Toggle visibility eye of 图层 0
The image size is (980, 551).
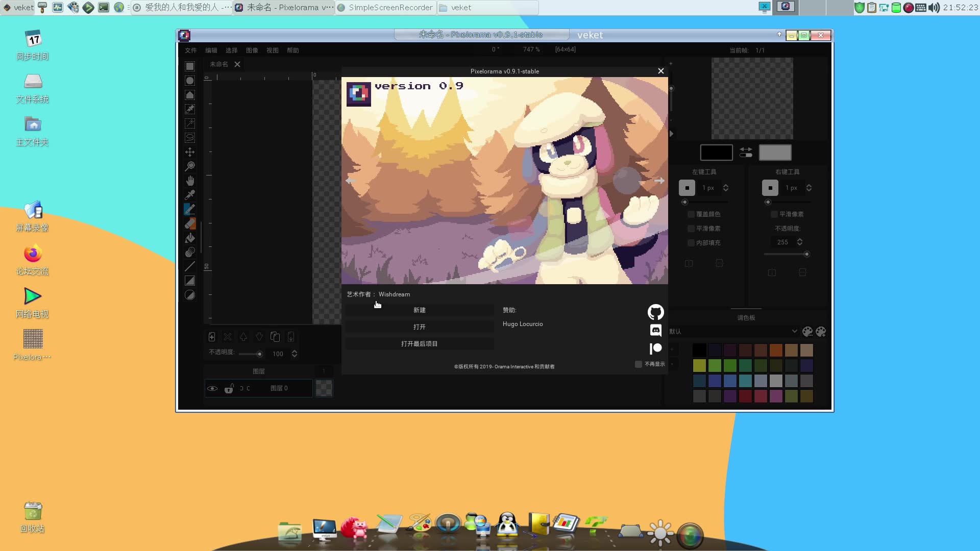[212, 389]
